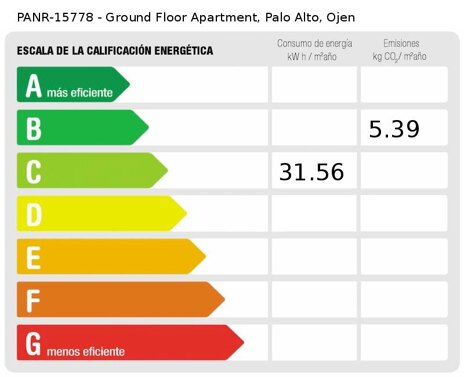464x377 pixels.
Task: Select the orange F rating arrow
Action: coord(121,299)
